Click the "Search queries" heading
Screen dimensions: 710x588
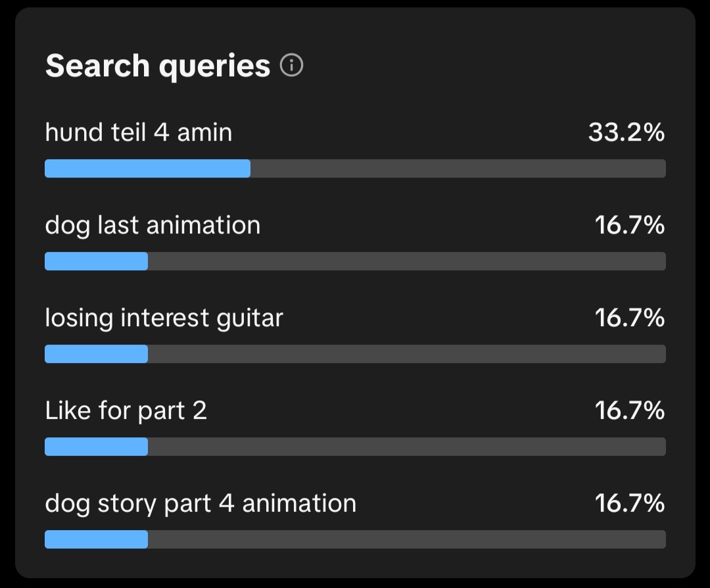point(158,66)
